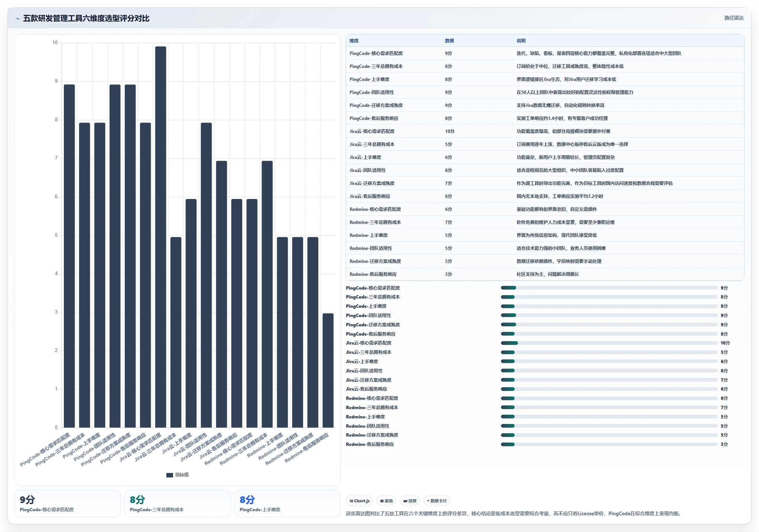Click the 维度 column header
The height and width of the screenshot is (532, 759).
[354, 41]
